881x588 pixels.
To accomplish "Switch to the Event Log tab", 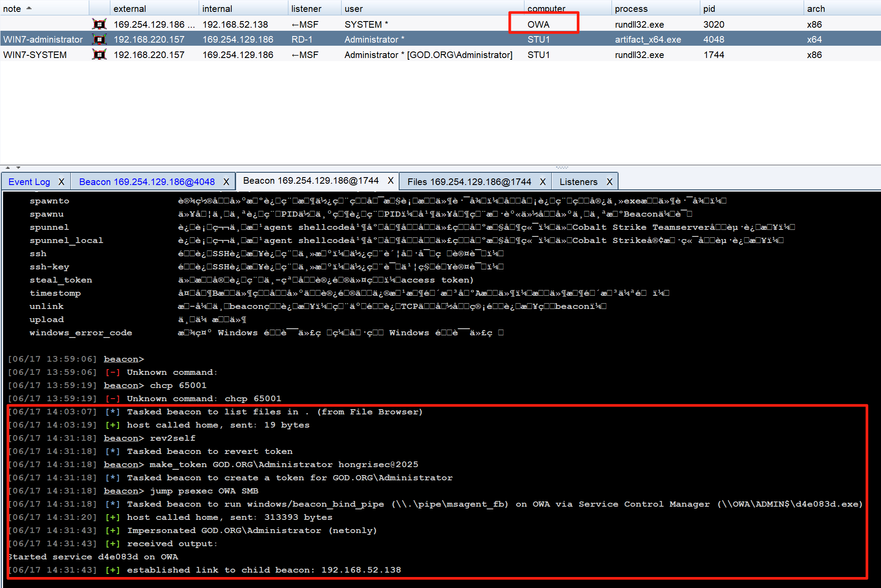I will pyautogui.click(x=29, y=182).
